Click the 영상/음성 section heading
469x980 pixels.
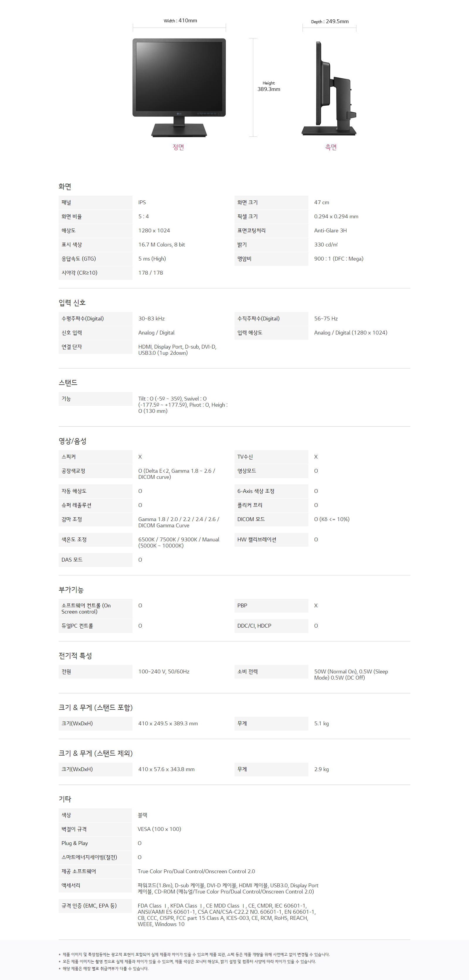point(73,441)
